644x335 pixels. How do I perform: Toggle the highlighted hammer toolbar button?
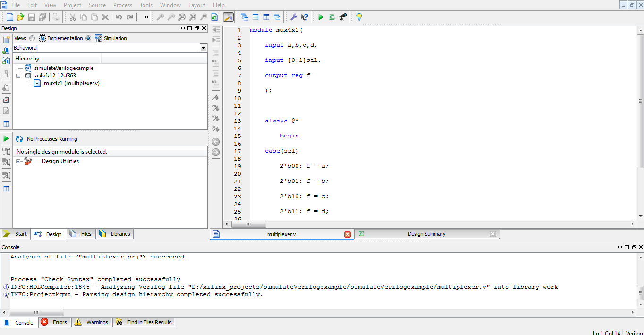click(x=228, y=17)
